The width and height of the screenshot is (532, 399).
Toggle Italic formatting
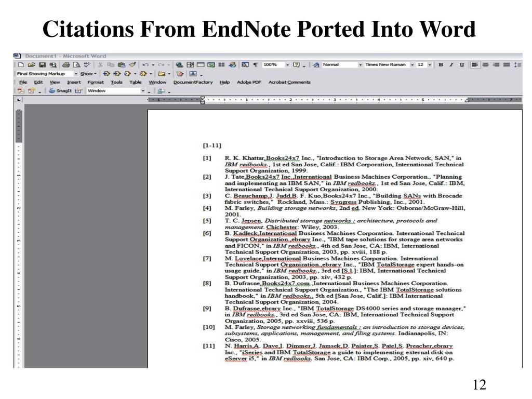451,65
